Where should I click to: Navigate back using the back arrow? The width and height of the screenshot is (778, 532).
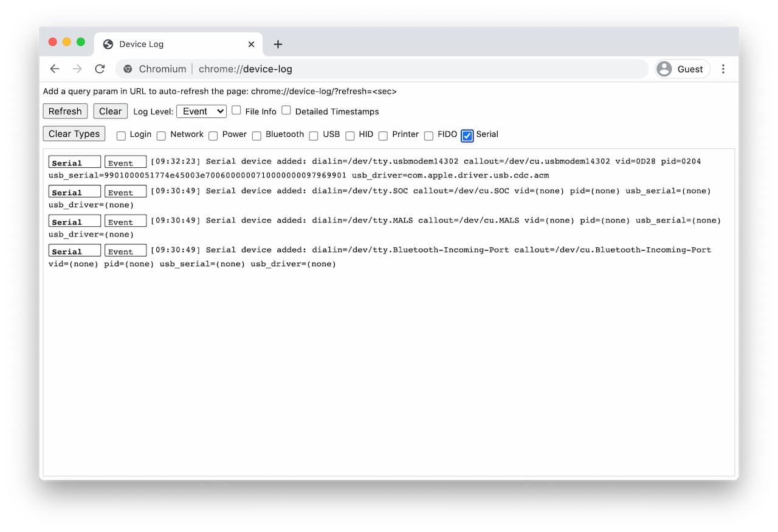pos(55,69)
